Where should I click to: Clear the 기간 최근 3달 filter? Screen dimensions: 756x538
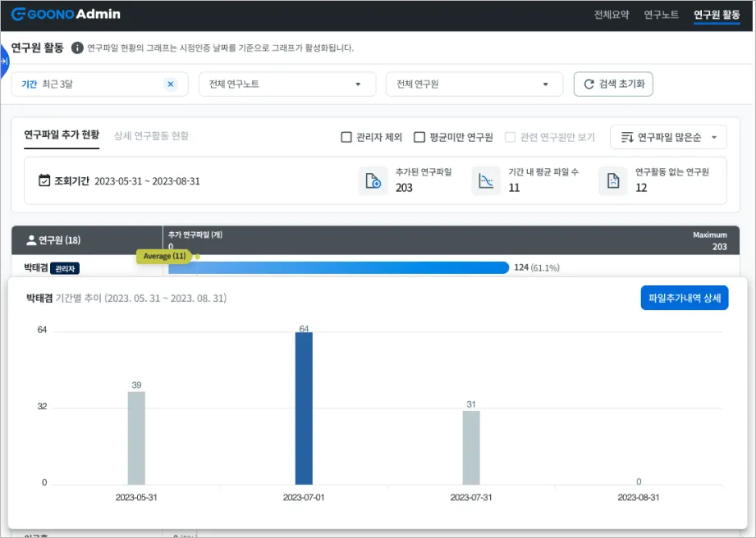click(171, 84)
